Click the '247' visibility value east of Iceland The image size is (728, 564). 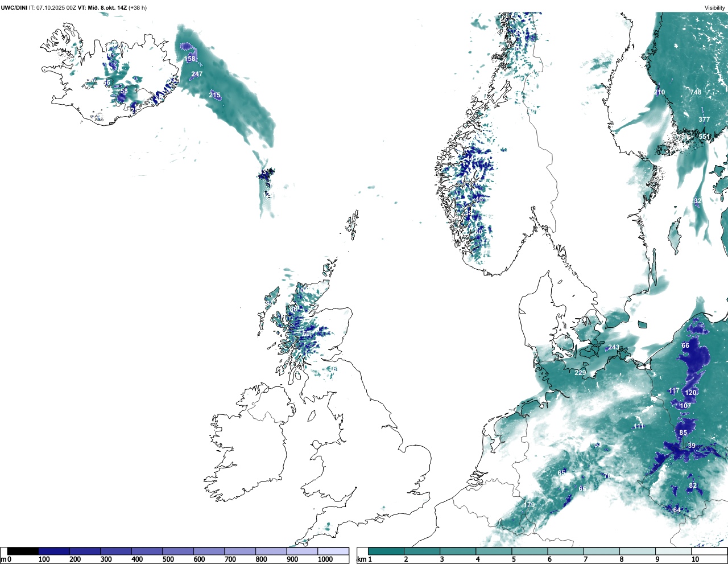click(197, 74)
